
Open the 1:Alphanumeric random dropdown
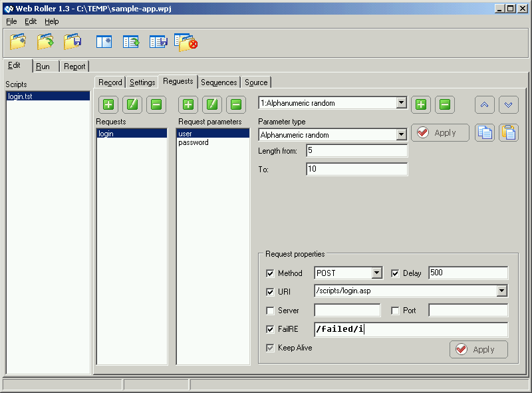point(402,103)
